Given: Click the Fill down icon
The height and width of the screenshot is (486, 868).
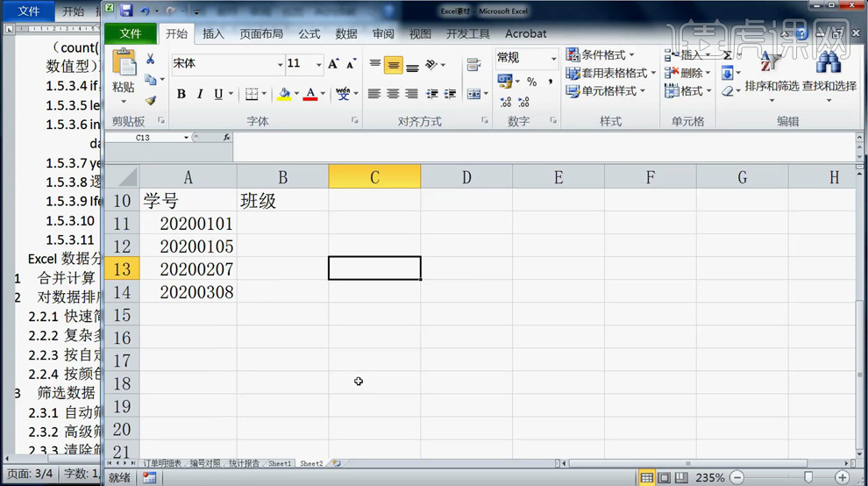Looking at the screenshot, I should 728,73.
